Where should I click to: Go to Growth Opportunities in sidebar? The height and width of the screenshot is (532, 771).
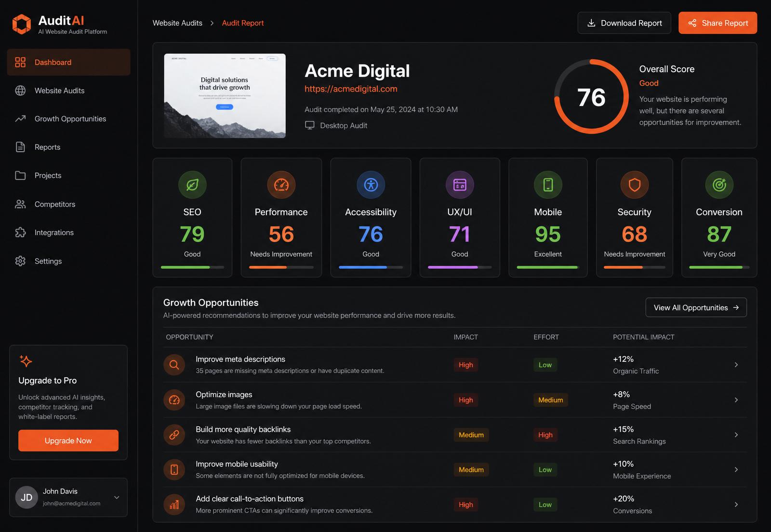tap(68, 119)
